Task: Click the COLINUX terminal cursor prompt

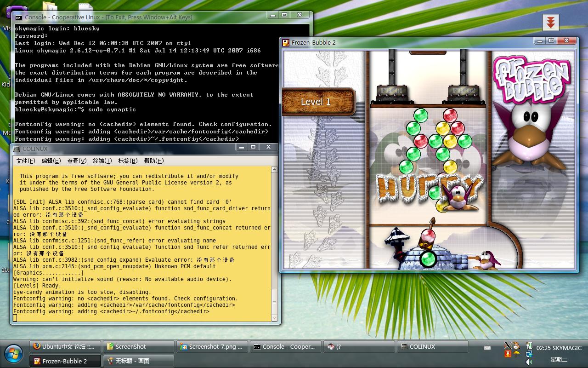Action: [x=15, y=317]
